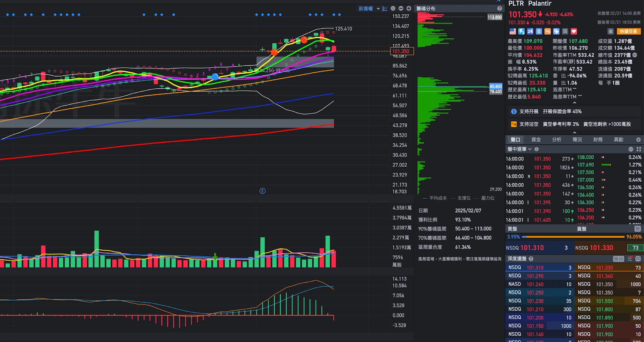This screenshot has height=342, width=644.
Task: Select the 資金 tab
Action: (536, 140)
